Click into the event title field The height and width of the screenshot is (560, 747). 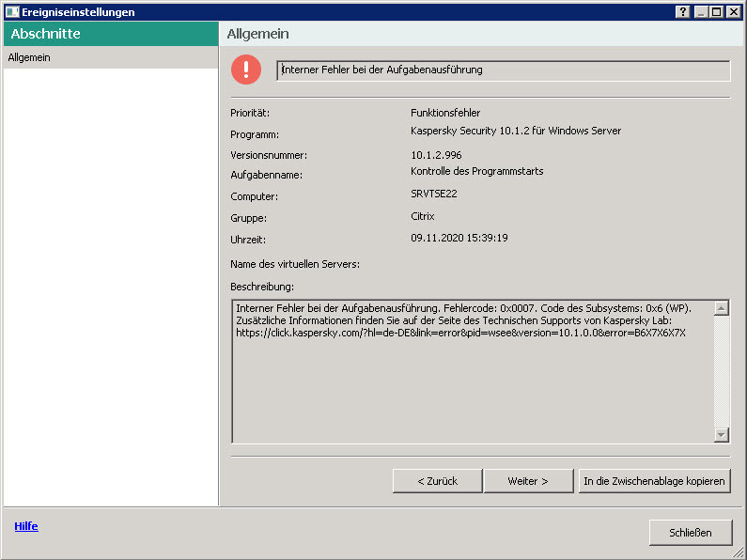click(x=503, y=70)
